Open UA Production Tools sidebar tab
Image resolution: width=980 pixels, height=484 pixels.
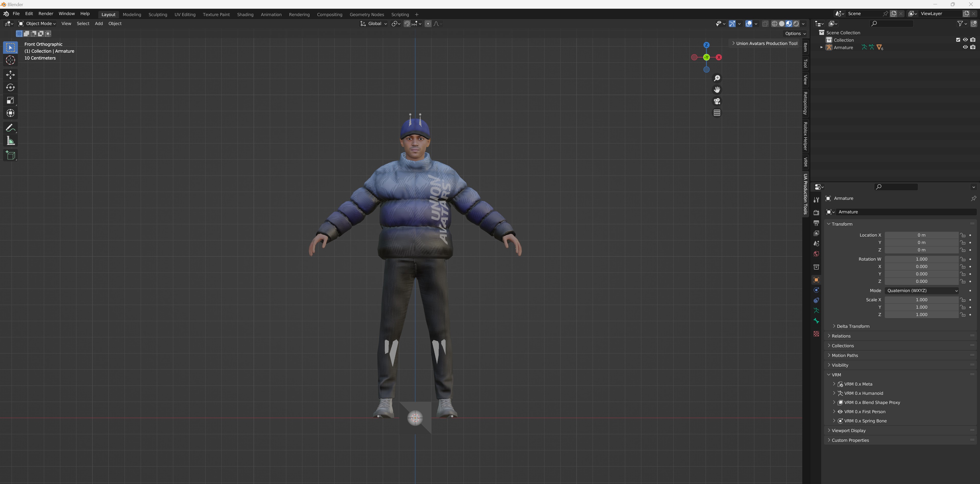point(805,194)
